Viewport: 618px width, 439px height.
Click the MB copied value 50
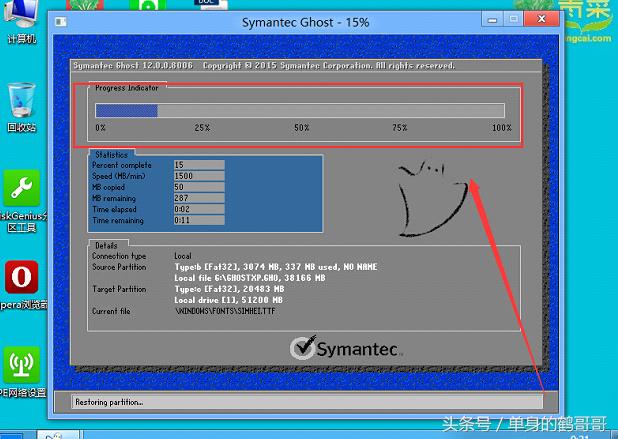click(199, 187)
